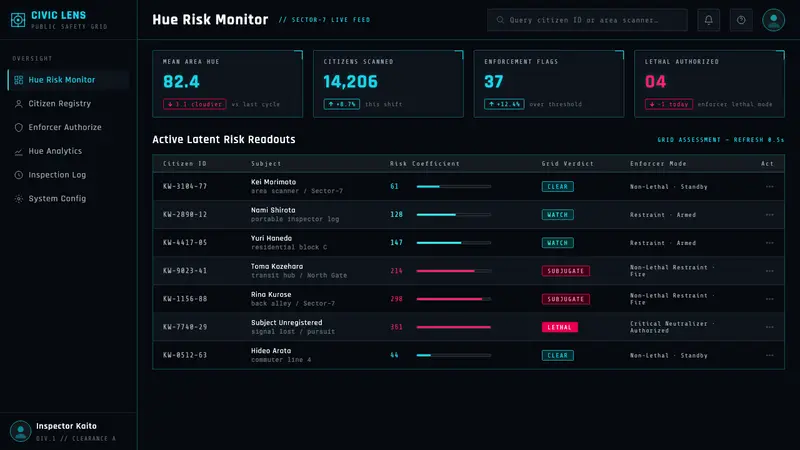Open the help question mark icon

pos(741,20)
